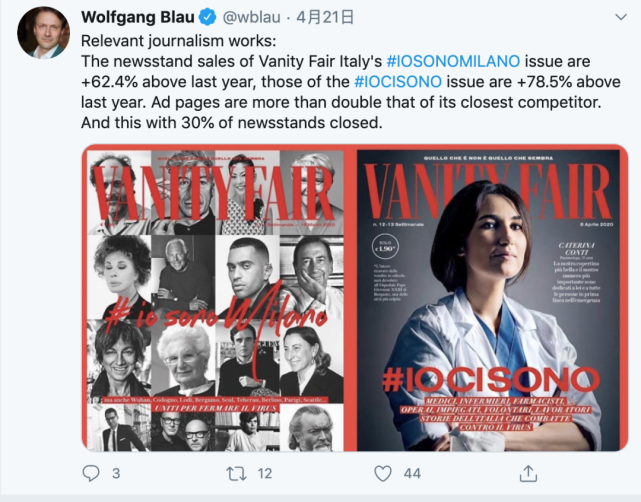Click the retweet arrows icon
641x502 pixels.
click(236, 473)
